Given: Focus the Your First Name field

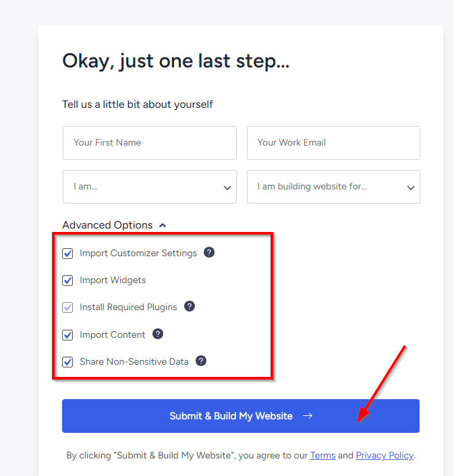Looking at the screenshot, I should pos(150,143).
